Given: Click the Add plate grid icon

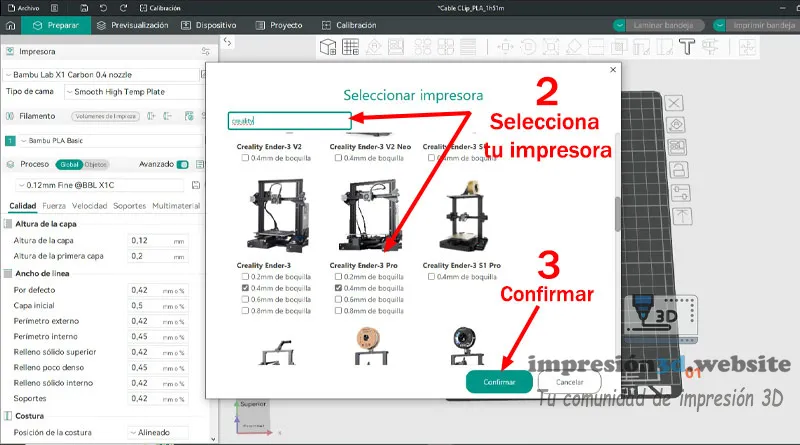Looking at the screenshot, I should coord(351,47).
